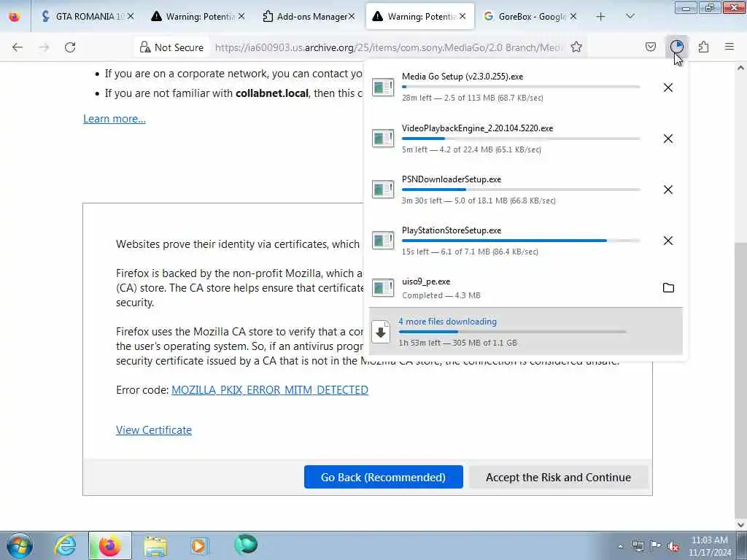Click network tray icon
Screen dimensions: 747x560
pyautogui.click(x=638, y=546)
